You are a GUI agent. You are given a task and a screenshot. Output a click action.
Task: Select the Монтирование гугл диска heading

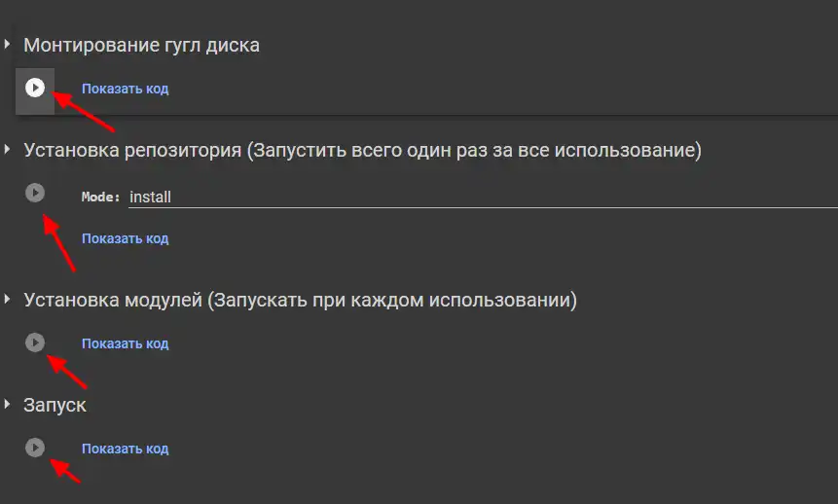[142, 45]
